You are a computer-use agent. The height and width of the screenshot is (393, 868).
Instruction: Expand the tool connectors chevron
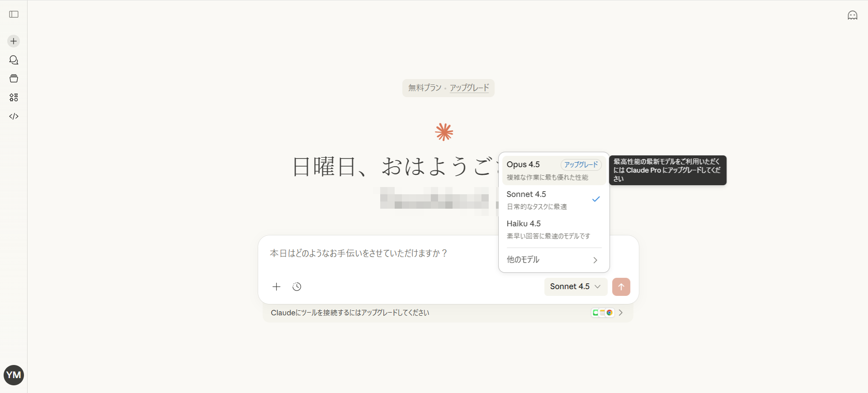(621, 313)
